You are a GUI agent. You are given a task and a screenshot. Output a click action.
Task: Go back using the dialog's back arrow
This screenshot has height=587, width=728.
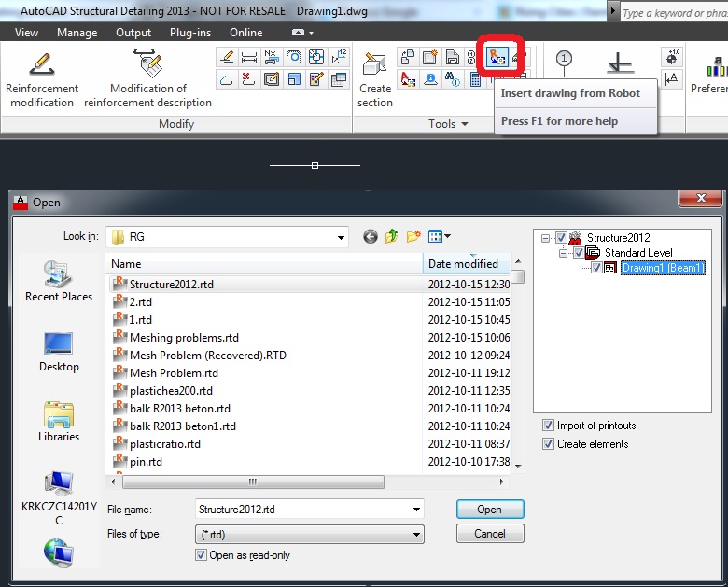pyautogui.click(x=370, y=237)
